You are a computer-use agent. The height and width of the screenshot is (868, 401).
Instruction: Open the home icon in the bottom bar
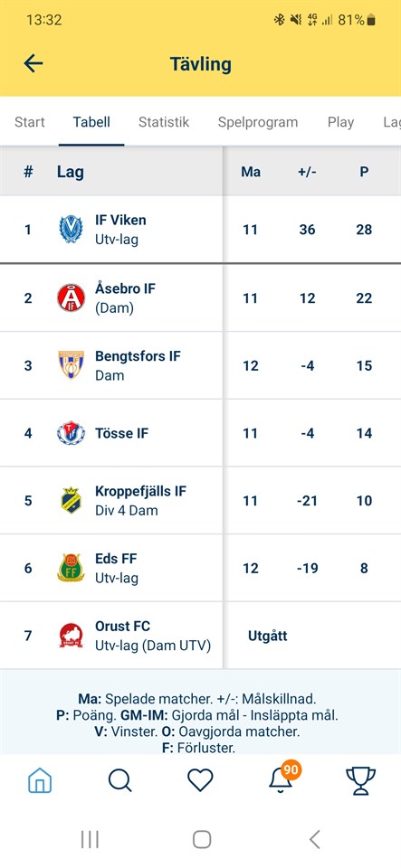coord(40,780)
